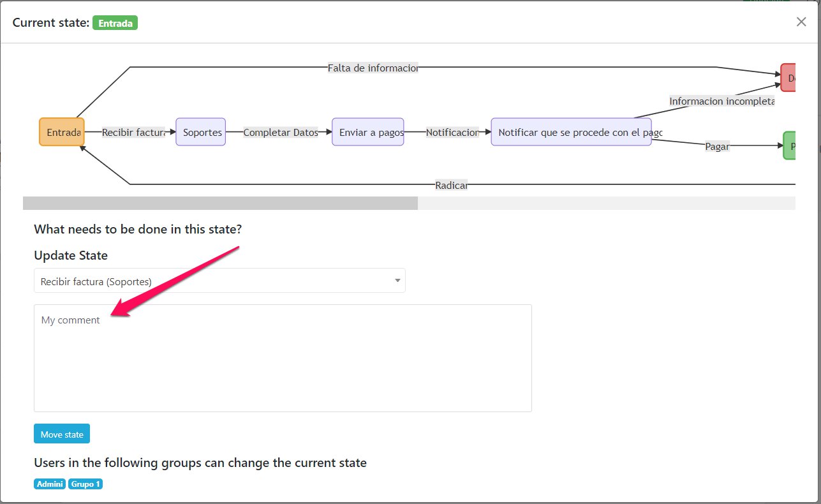This screenshot has width=821, height=504.
Task: Click the Pagar transition label
Action: [717, 146]
